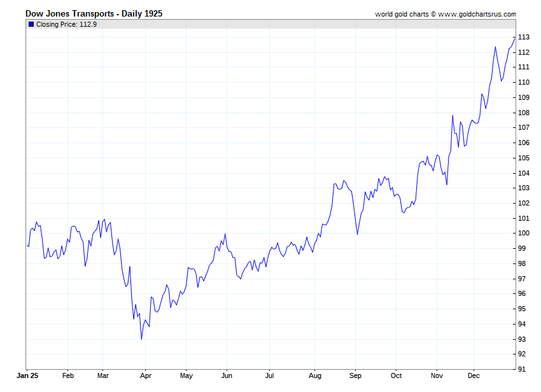The image size is (541, 392).
Task: Click the year-end peak of the price line
Action: (514, 39)
